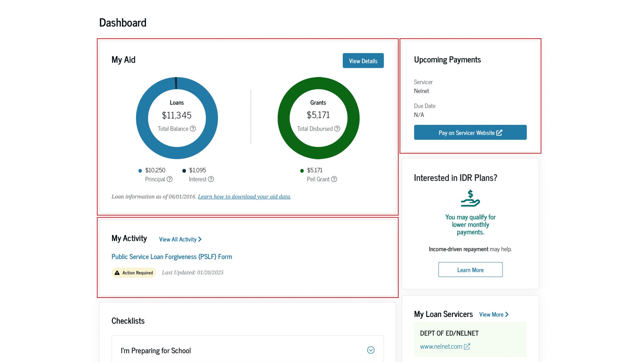
Task: Click the external link icon beside www.nelnet.com
Action: (x=467, y=346)
